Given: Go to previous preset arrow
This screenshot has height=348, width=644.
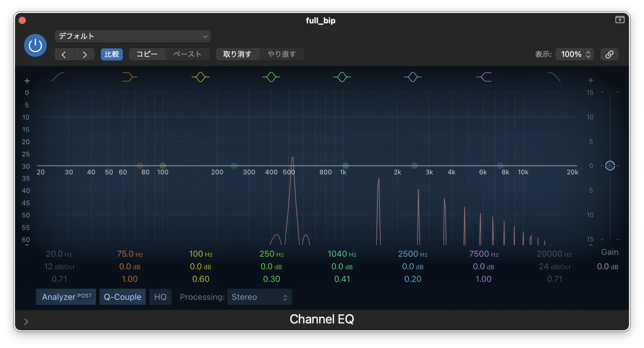Looking at the screenshot, I should (x=64, y=55).
